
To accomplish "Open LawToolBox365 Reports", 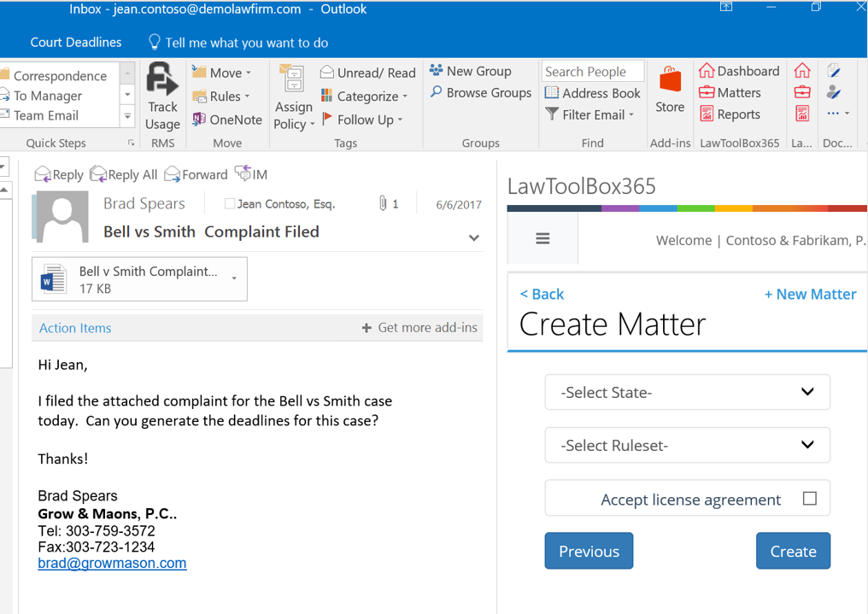I will [x=730, y=114].
